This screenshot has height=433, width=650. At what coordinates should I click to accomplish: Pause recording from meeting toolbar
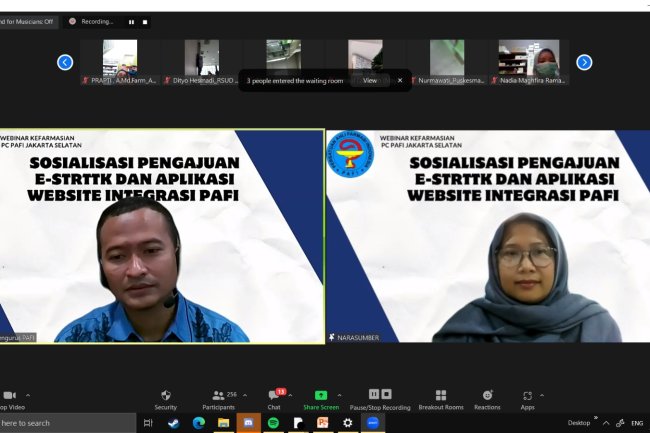pos(374,394)
